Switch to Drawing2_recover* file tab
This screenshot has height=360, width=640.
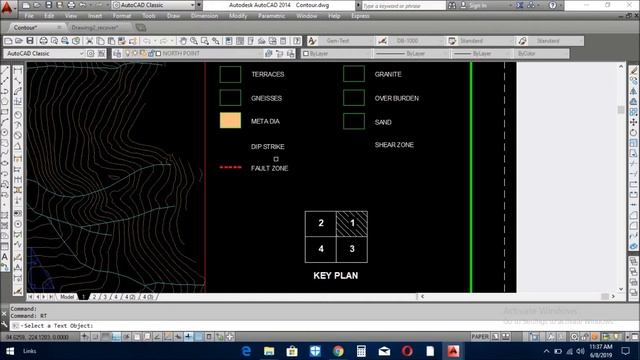[95, 28]
